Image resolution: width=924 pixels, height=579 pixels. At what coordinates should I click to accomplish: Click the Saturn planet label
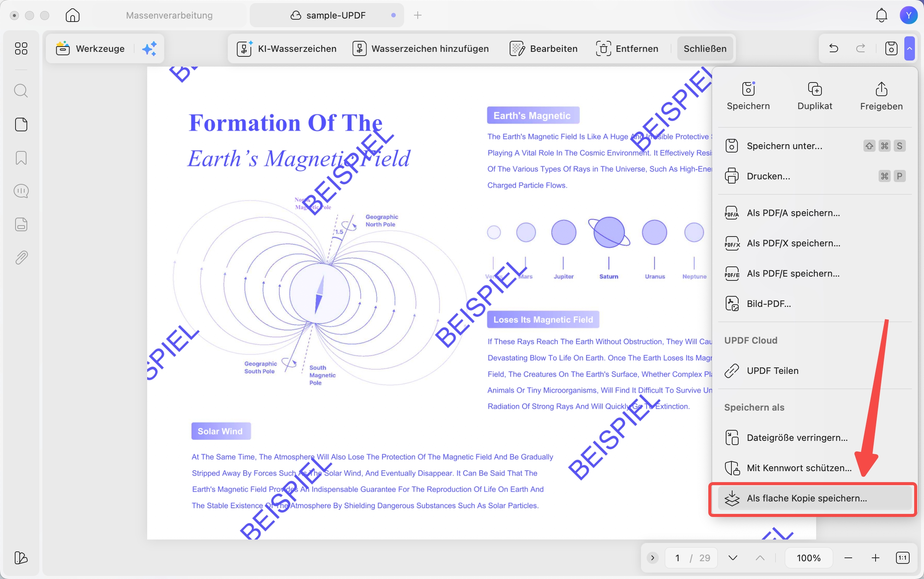click(x=608, y=277)
